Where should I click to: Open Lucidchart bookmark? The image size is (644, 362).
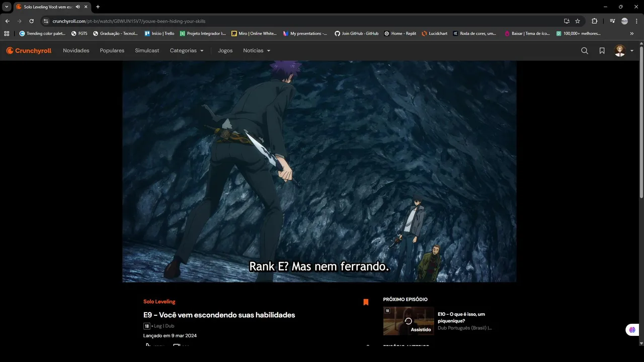pos(435,34)
